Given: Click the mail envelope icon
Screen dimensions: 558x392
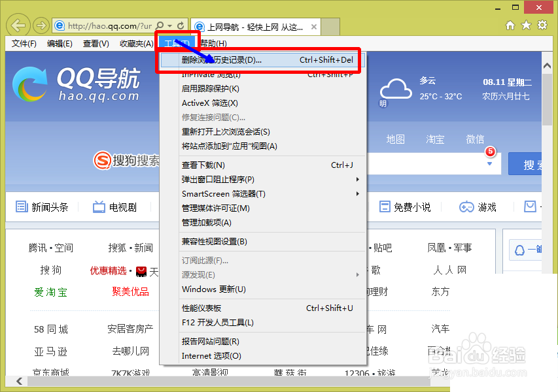Looking at the screenshot, I should click(531, 206).
